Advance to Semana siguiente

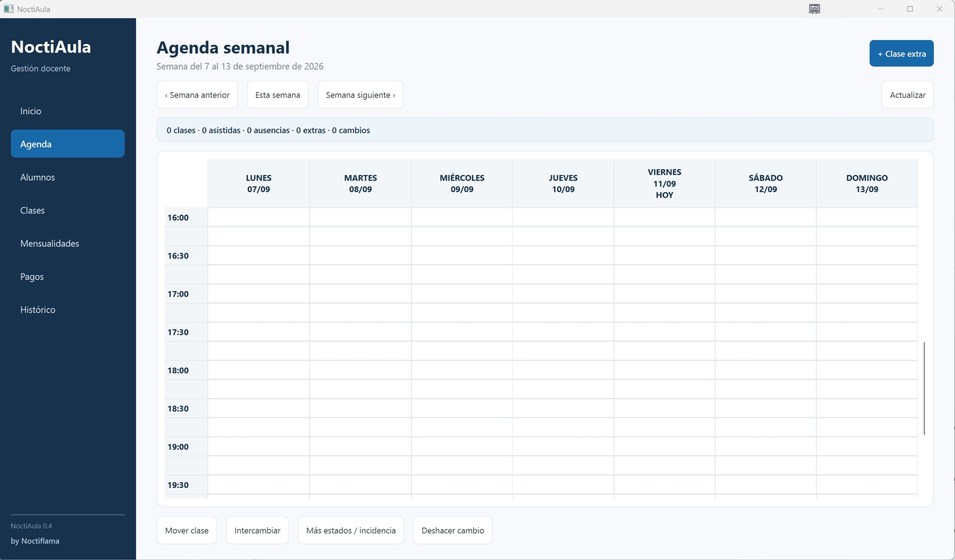[360, 95]
